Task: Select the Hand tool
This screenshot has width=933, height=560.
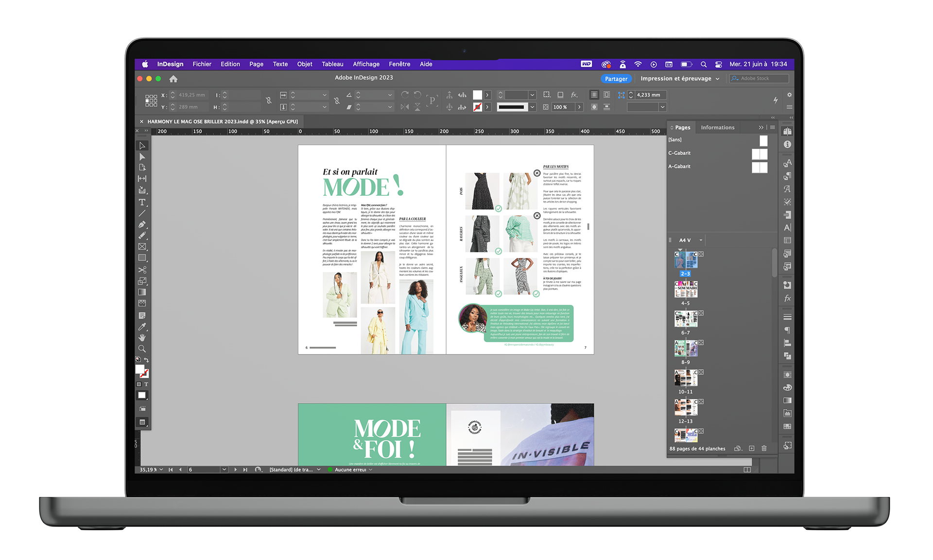Action: (142, 338)
